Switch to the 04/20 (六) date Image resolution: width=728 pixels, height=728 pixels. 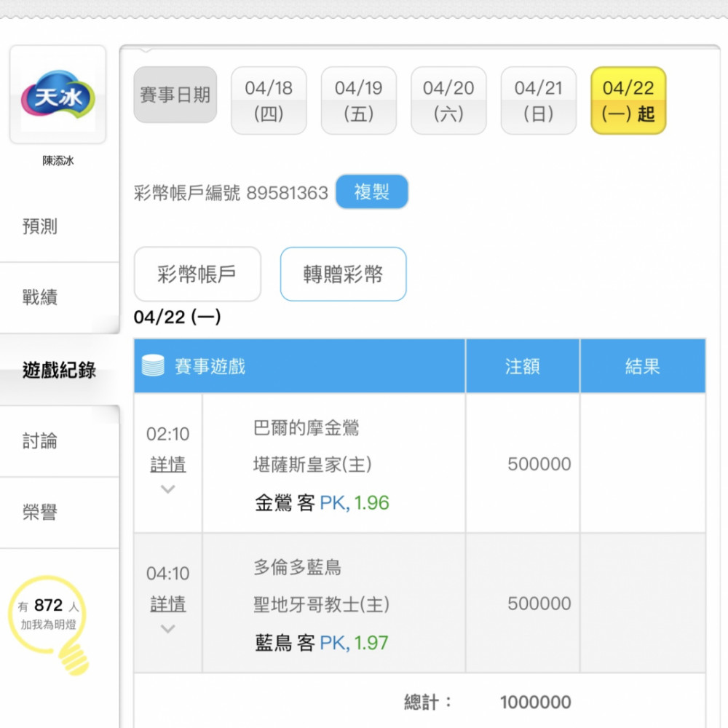448,100
